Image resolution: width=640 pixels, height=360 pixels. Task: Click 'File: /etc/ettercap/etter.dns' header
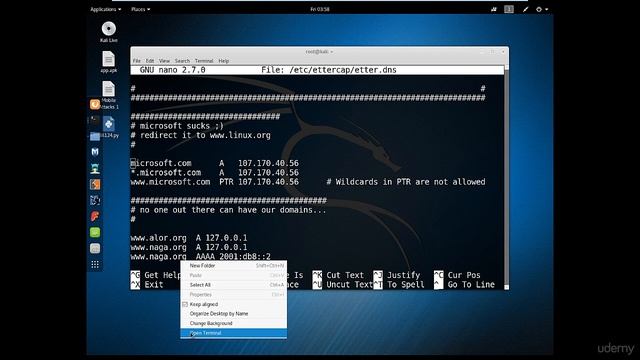coord(329,70)
